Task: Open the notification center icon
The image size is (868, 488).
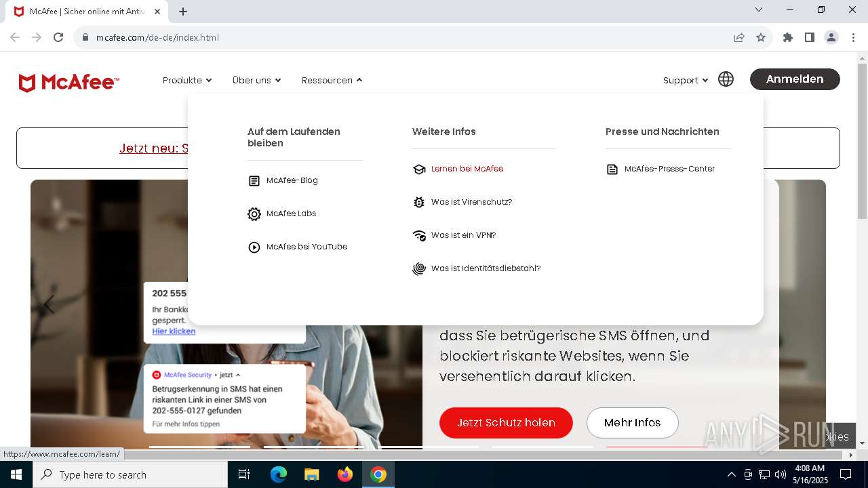Action: (x=846, y=474)
